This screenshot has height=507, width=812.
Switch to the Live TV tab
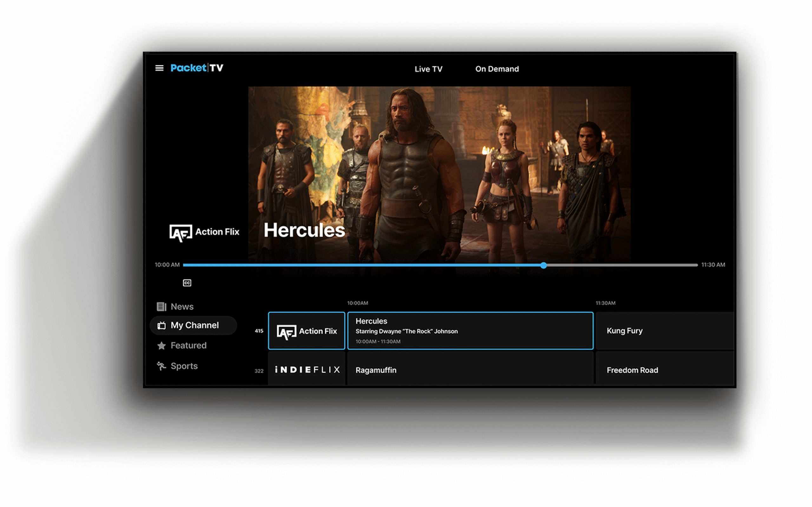[429, 69]
